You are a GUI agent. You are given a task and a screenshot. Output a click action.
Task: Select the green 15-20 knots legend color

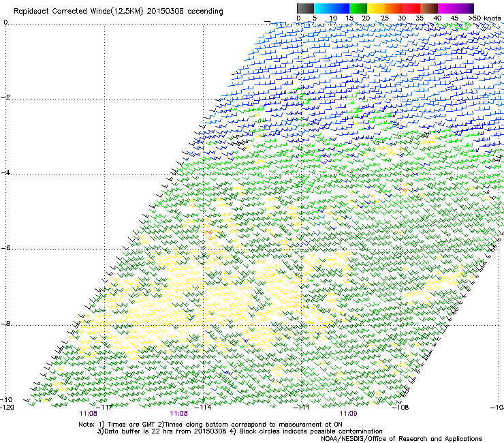(358, 8)
